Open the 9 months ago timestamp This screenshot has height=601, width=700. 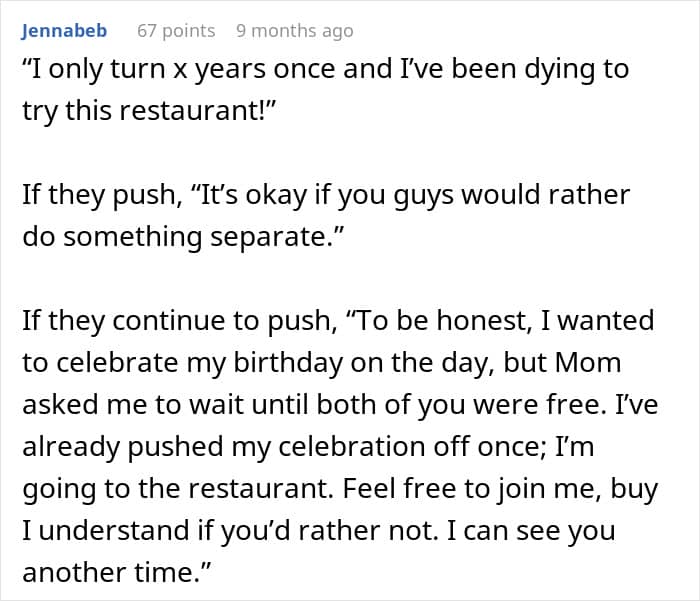pos(295,31)
